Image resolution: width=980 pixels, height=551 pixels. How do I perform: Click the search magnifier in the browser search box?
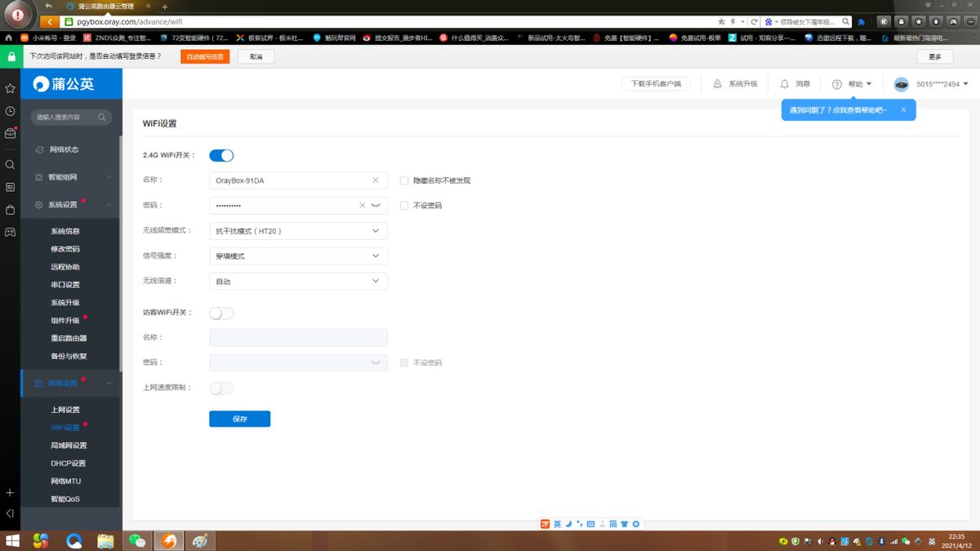click(846, 22)
